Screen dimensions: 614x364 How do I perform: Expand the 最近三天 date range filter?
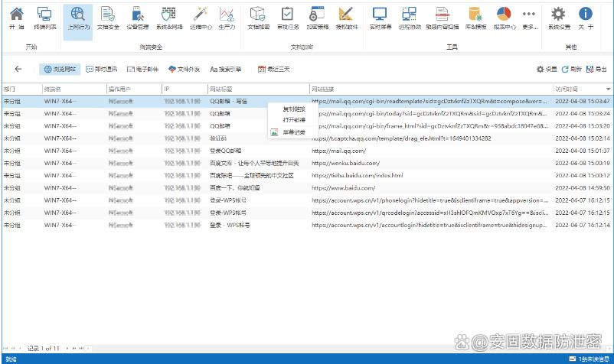click(x=273, y=69)
